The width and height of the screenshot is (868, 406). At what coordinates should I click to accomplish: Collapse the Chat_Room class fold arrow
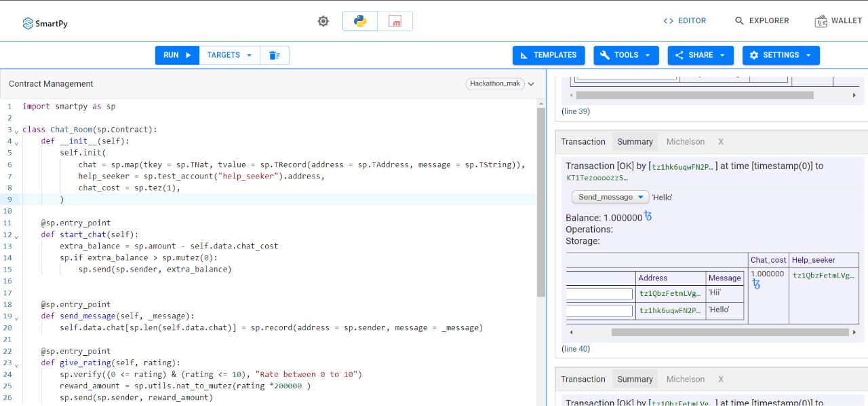tap(16, 130)
